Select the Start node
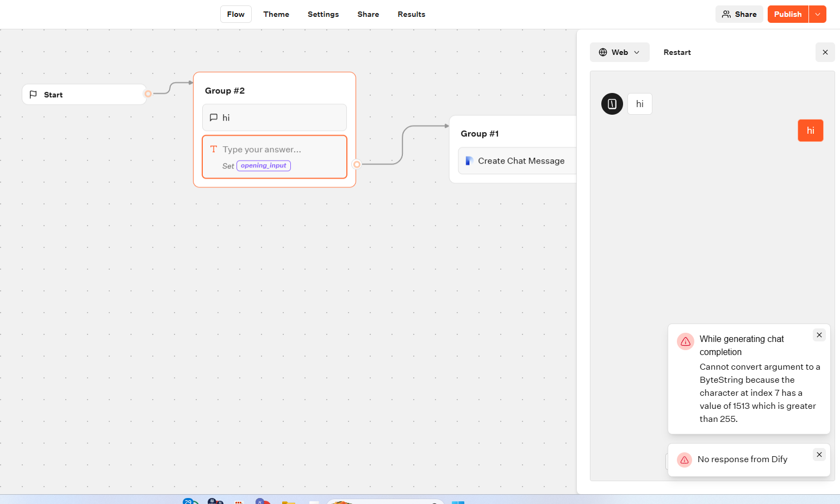840x504 pixels. click(84, 95)
